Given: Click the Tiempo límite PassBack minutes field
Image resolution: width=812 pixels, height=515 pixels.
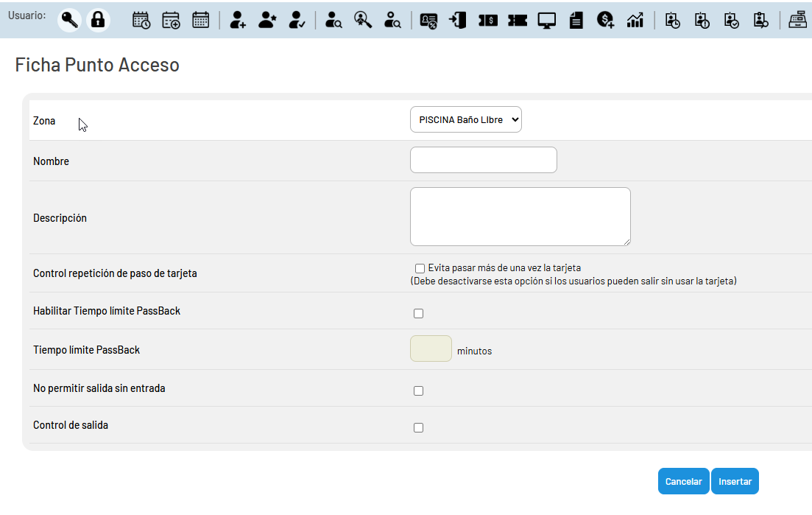Looking at the screenshot, I should click(x=431, y=348).
